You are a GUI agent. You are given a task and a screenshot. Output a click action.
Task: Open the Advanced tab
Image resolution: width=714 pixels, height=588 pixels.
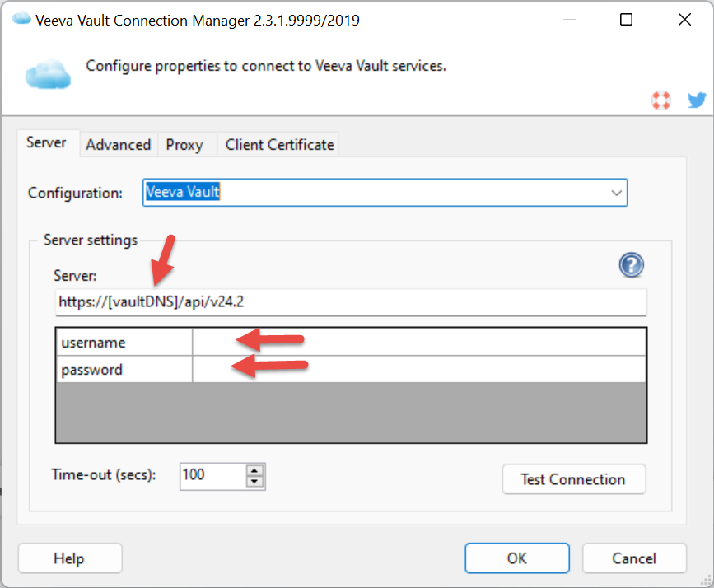tap(119, 145)
